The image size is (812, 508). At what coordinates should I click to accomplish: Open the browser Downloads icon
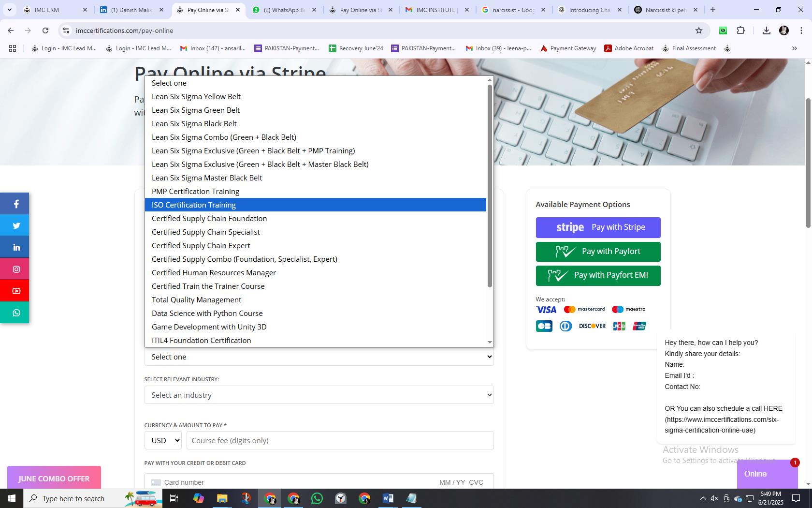(x=766, y=30)
